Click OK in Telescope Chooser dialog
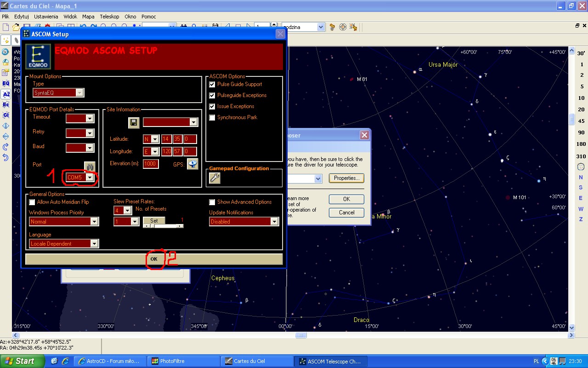The height and width of the screenshot is (368, 588). (x=346, y=199)
